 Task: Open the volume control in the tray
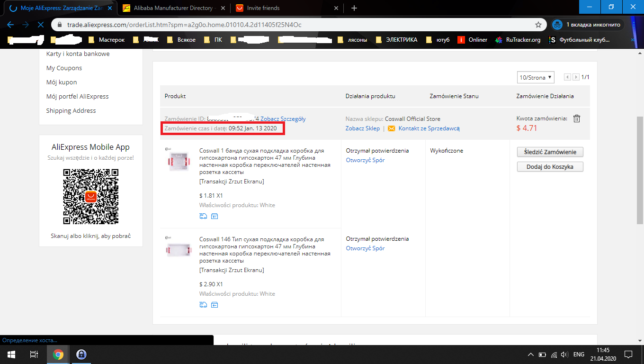click(564, 355)
